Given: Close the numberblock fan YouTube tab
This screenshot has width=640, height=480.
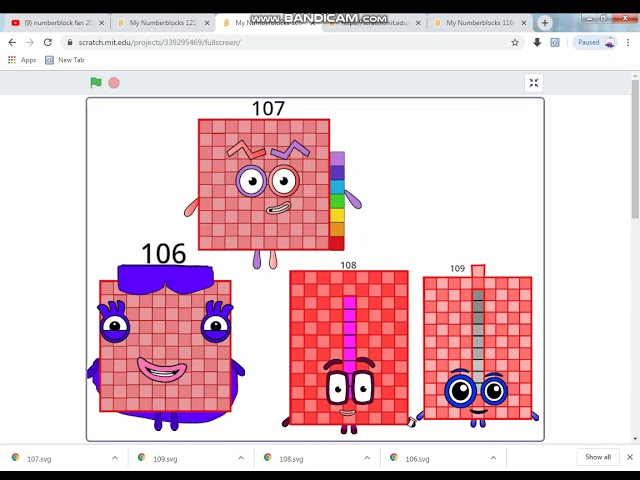Looking at the screenshot, I should (x=102, y=23).
